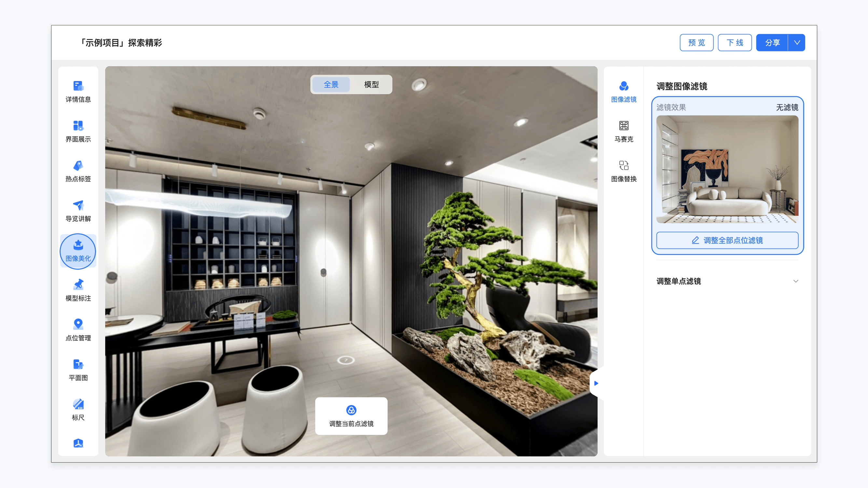
Task: Click the 滤镜效果 label
Action: tap(671, 107)
